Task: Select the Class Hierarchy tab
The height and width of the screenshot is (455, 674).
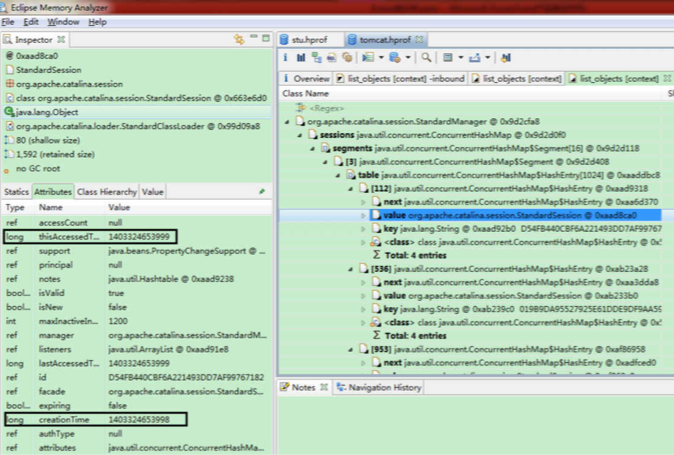Action: click(x=107, y=191)
